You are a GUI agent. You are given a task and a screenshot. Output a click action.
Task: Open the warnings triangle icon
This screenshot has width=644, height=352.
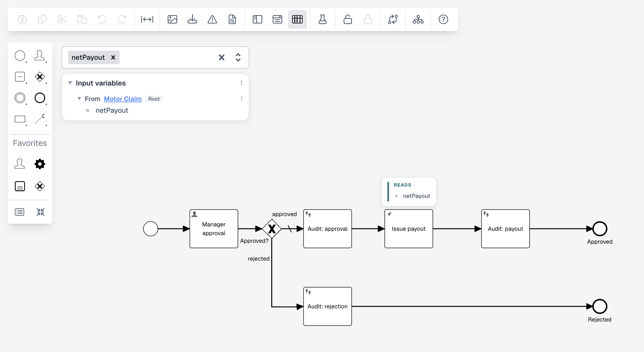(x=212, y=19)
